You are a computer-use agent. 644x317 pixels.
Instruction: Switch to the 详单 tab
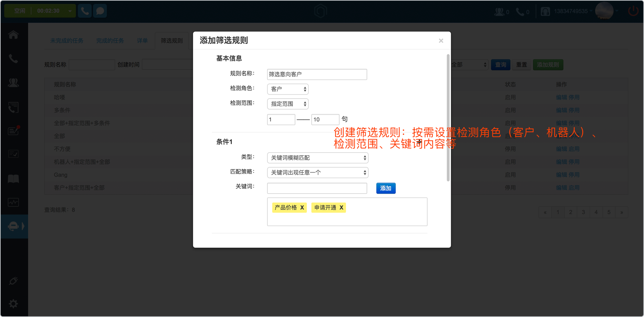coord(142,41)
